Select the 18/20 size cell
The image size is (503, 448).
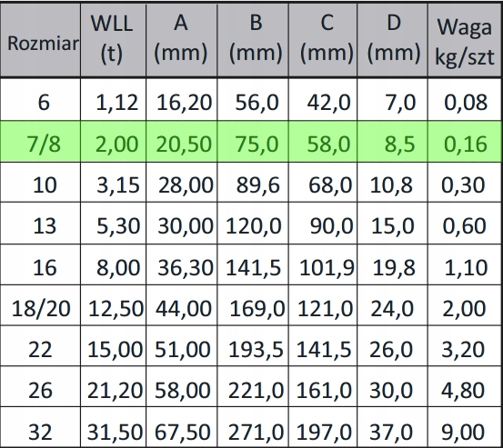pos(40,305)
